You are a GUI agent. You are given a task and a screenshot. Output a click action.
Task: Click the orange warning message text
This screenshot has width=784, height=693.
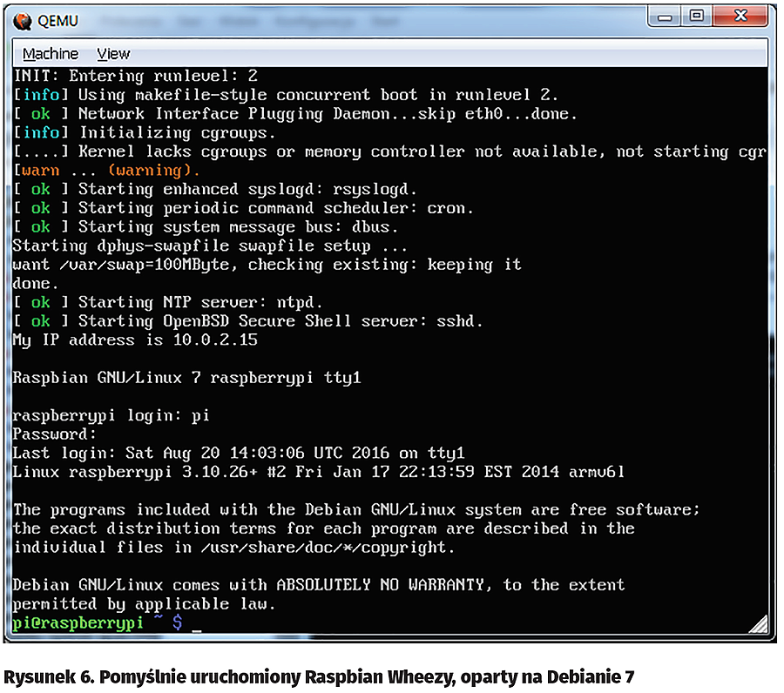point(113,171)
